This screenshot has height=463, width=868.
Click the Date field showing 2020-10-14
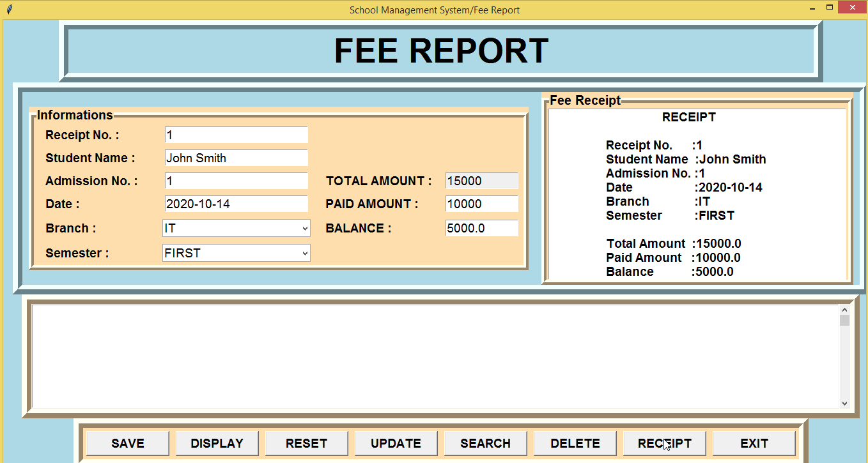[236, 204]
